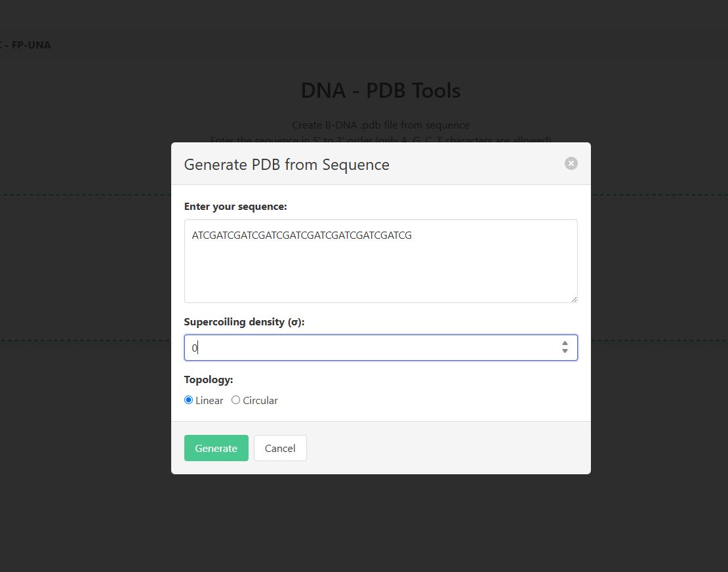Cancel the PDB generation dialog
728x572 pixels.
point(280,448)
